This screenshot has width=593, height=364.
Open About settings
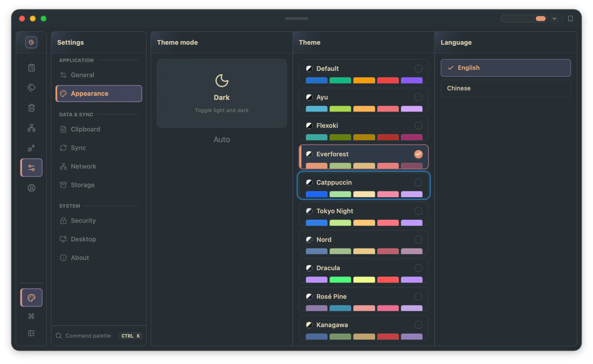[99, 258]
